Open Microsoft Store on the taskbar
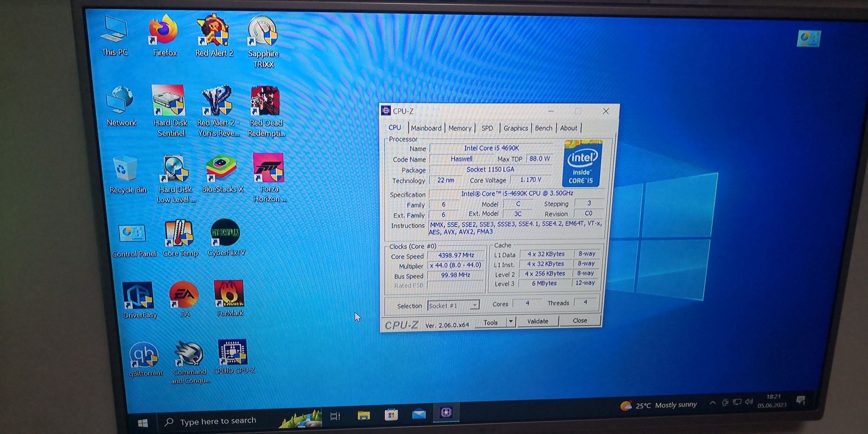Viewport: 868px width, 434px height. click(391, 414)
